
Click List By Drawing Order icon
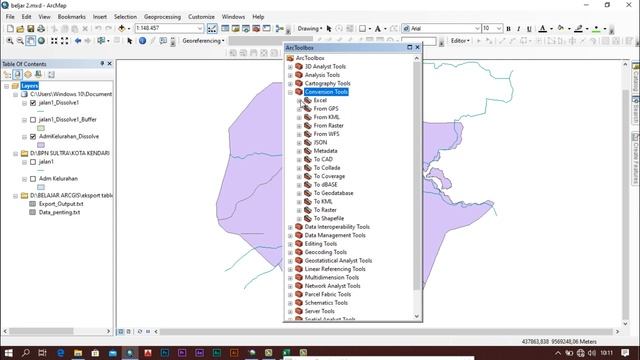coord(7,75)
